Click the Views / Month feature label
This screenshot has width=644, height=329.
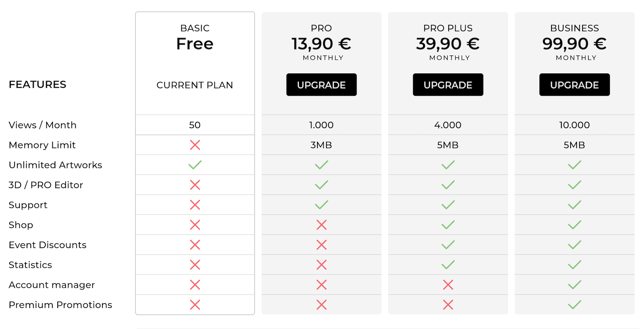[43, 125]
